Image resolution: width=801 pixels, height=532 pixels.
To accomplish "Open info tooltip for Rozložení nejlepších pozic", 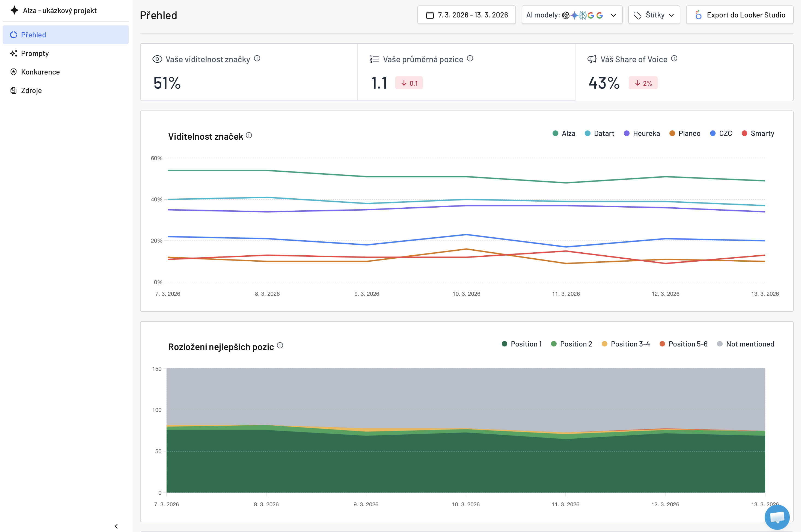I will tap(280, 345).
